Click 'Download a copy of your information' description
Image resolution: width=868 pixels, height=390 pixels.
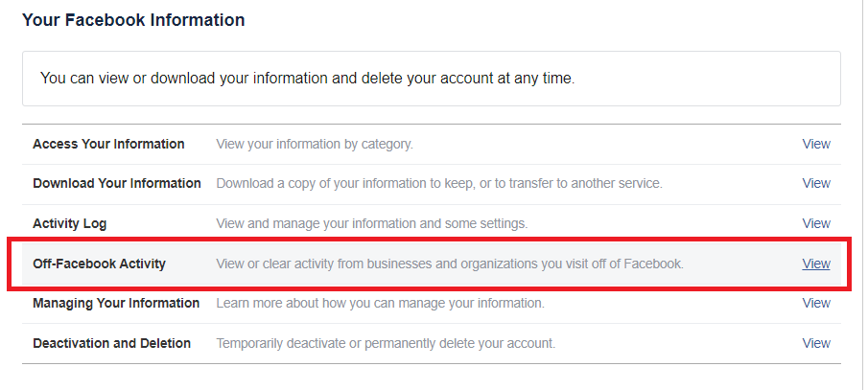point(439,183)
